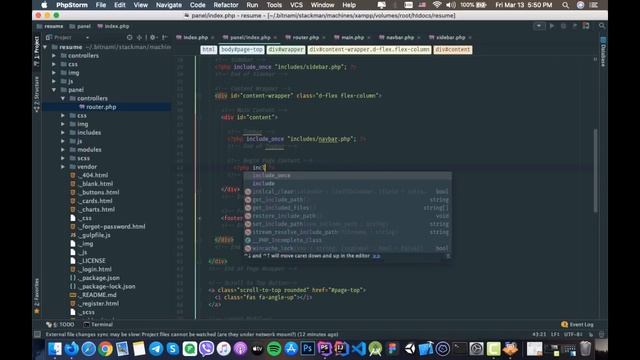Open the 1: Project tool window stripe
640x360 pixels.
coord(37,51)
